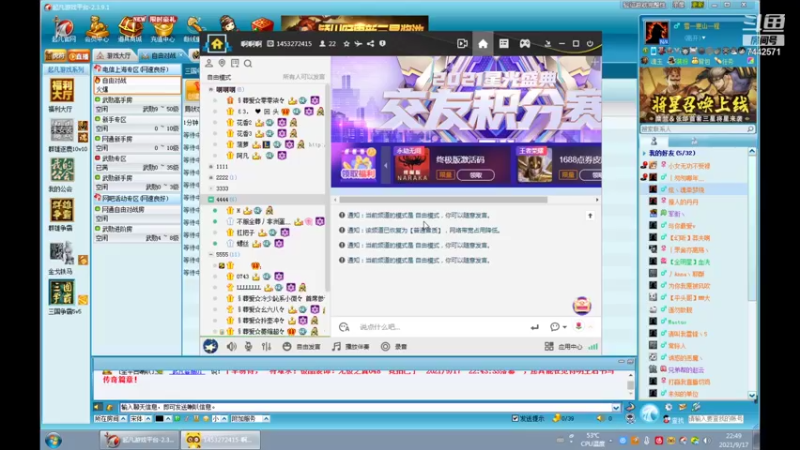Open 充值中心 toolbar icon in game platform
Viewport: 800px width, 450px height.
click(163, 29)
